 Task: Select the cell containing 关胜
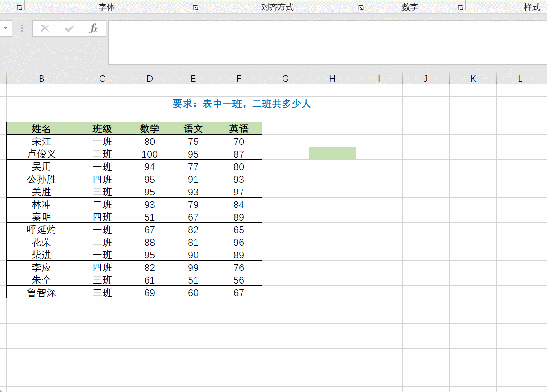coord(41,191)
